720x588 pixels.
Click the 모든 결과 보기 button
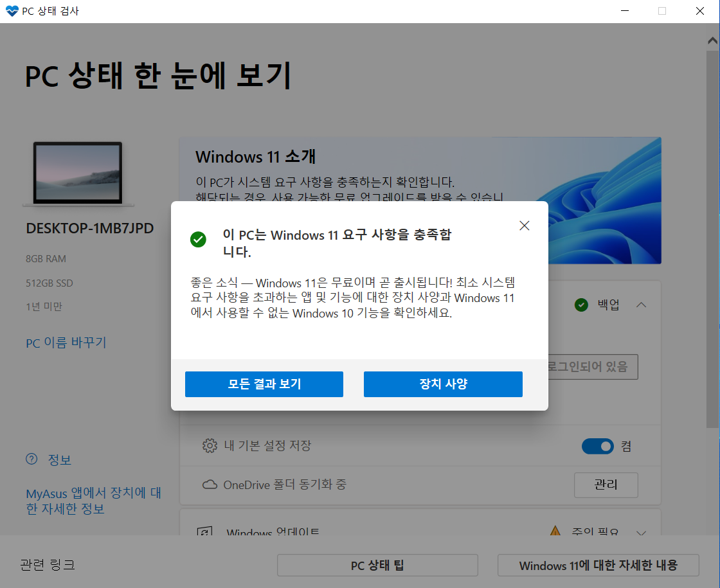click(x=264, y=384)
